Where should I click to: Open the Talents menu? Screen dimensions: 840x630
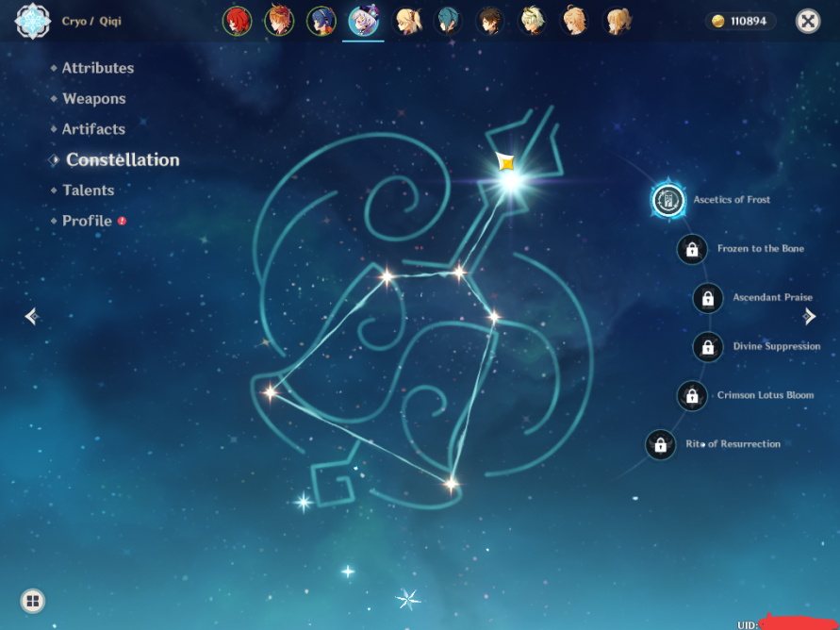click(x=88, y=191)
